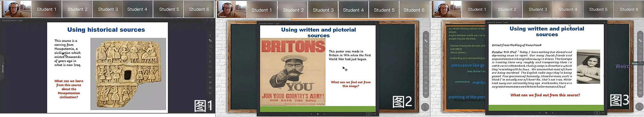The width and height of the screenshot is (644, 117).
Task: Open Student 4's video tile above the BRITONS slide
Action: coord(353,10)
